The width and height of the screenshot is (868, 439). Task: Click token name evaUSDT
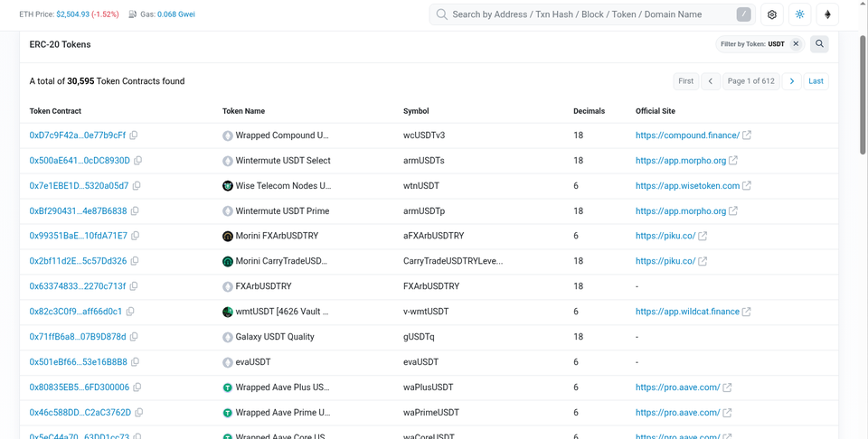(253, 362)
